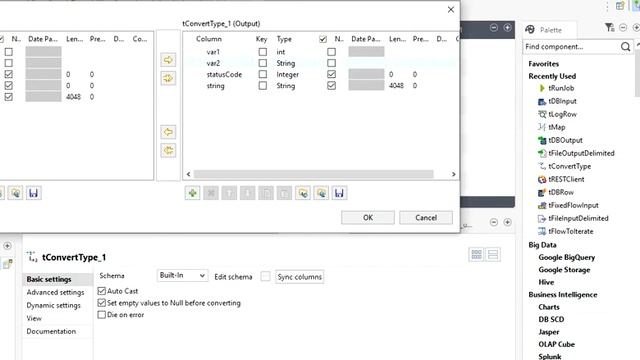This screenshot has height=360, width=640.
Task: Minimize the Palette panel
Action: tap(623, 27)
